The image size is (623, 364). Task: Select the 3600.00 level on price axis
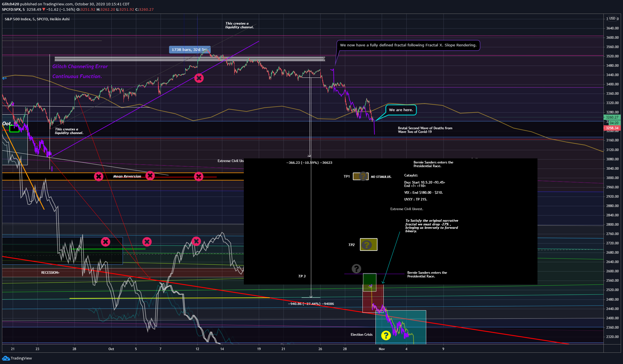click(x=612, y=38)
